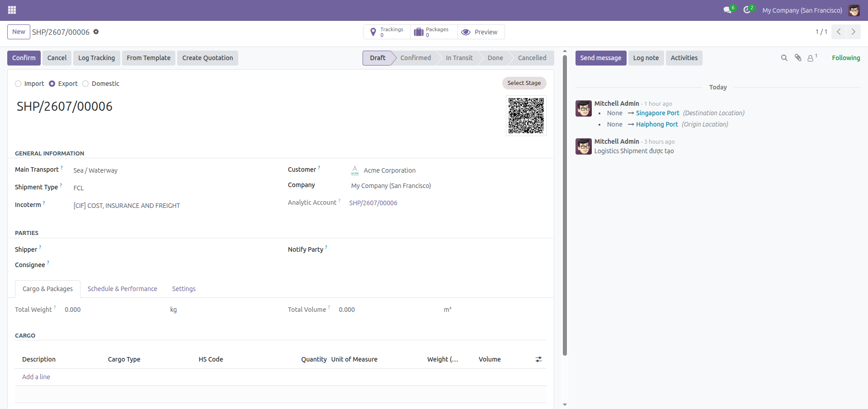Open the Incoterm field dropdown

tap(172, 206)
